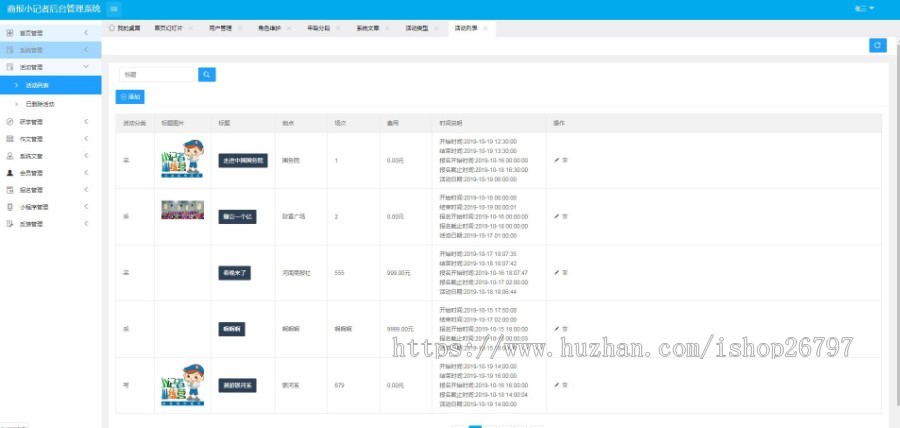This screenshot has width=900, height=428.
Task: Edit the activity with 场次 1
Action: pos(556,161)
